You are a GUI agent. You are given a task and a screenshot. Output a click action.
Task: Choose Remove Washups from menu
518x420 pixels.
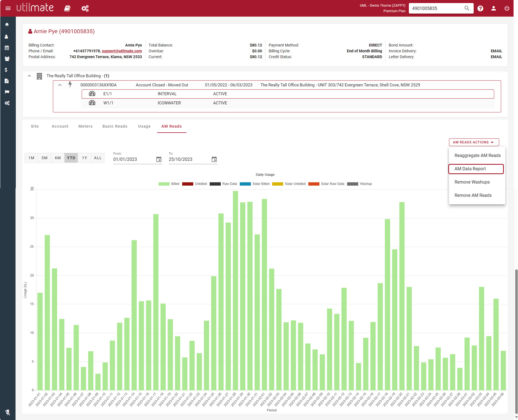click(477, 182)
